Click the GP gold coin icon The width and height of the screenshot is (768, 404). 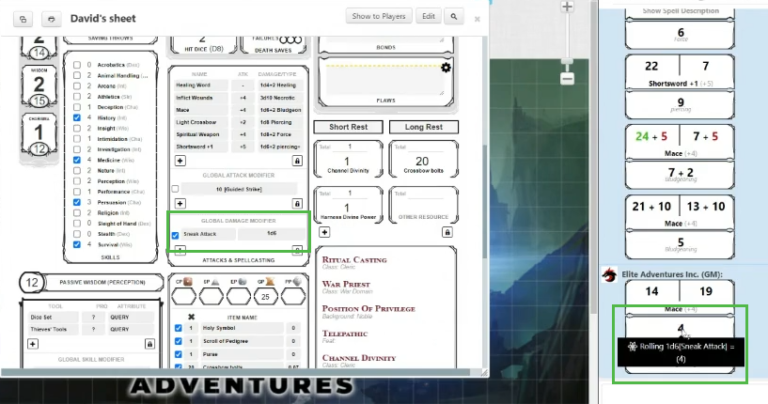pyautogui.click(x=270, y=282)
